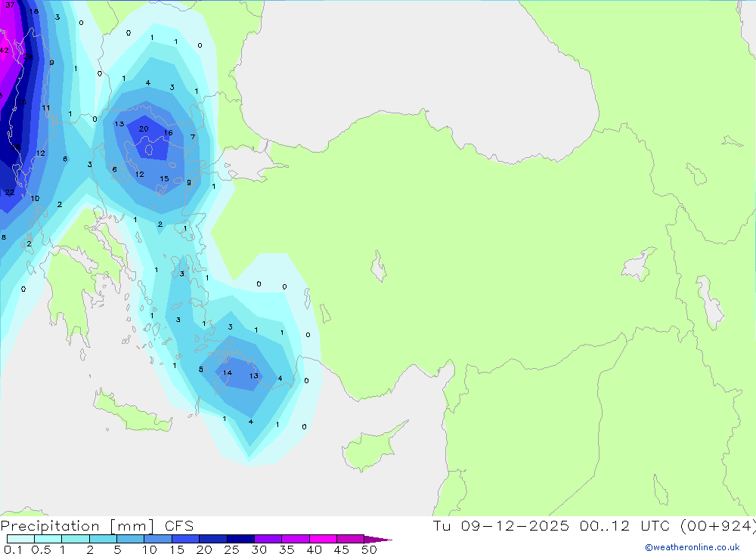Click the 'Tu 09-12-2025 00..12 UTC' timestamp
Screen dimensions: 756x554
pos(553,525)
